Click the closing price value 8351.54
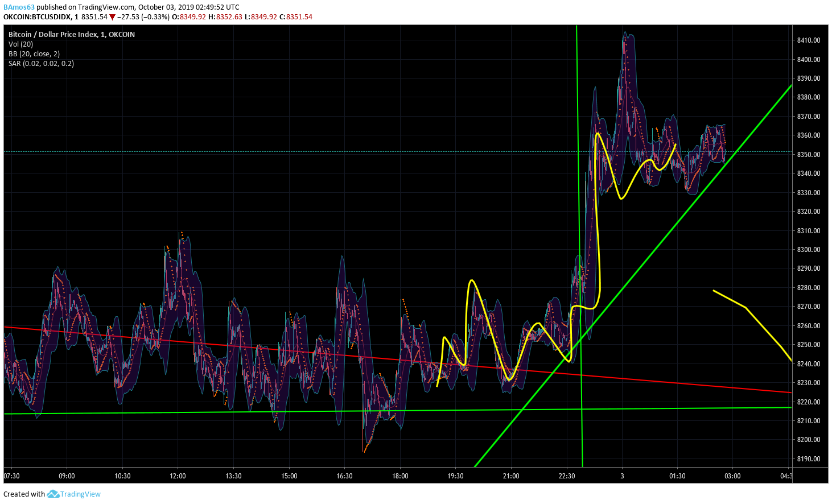The height and width of the screenshot is (504, 832). (x=299, y=17)
